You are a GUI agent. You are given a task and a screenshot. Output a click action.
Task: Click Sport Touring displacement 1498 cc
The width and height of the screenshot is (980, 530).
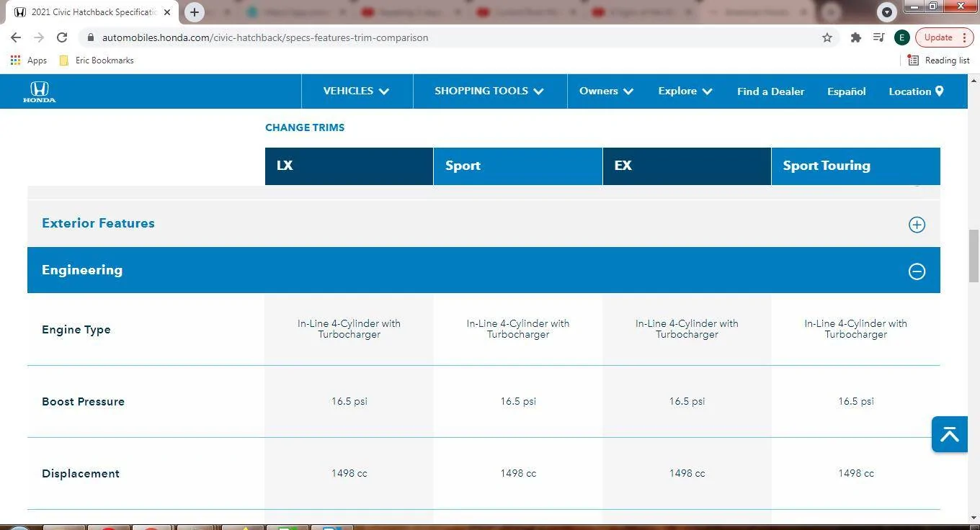click(x=856, y=473)
